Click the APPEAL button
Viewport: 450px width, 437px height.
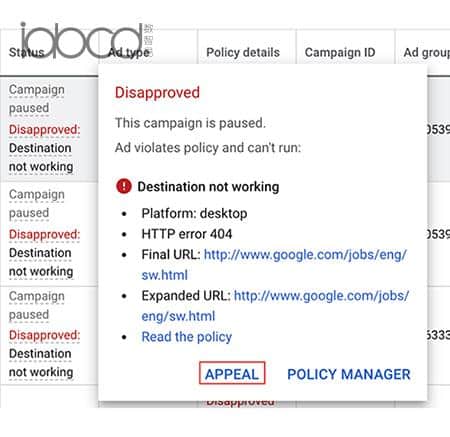(232, 373)
